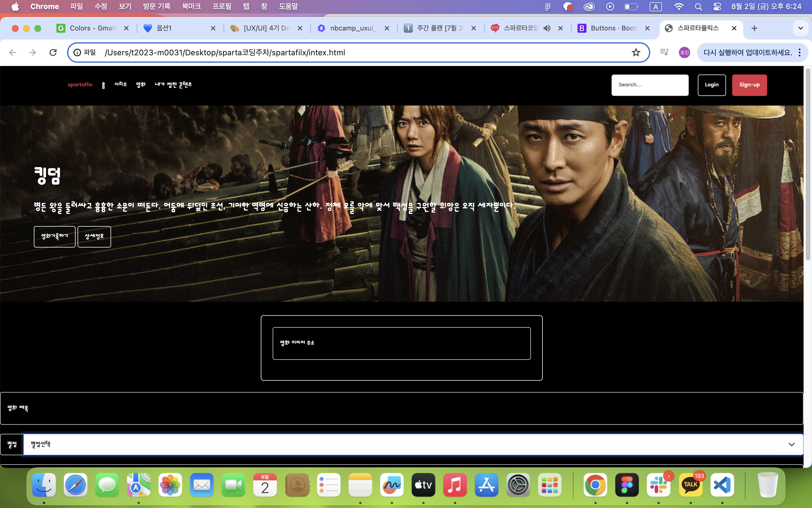The width and height of the screenshot is (812, 508).
Task: Go to the 시리즈 nav link
Action: pyautogui.click(x=120, y=84)
